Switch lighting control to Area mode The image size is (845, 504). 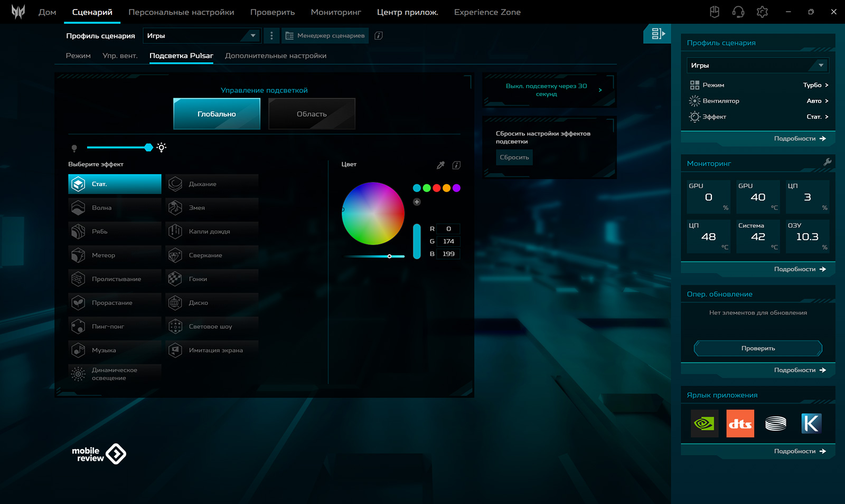(312, 114)
